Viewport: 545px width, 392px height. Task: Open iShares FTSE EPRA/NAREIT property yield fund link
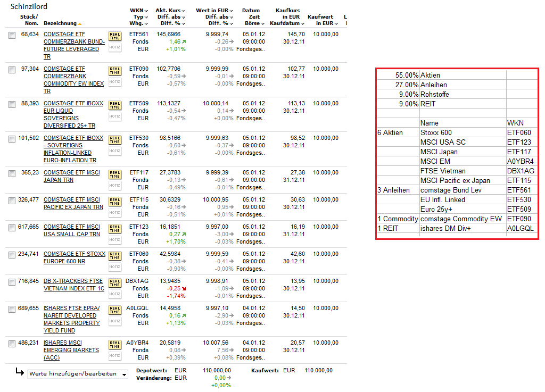(x=72, y=319)
